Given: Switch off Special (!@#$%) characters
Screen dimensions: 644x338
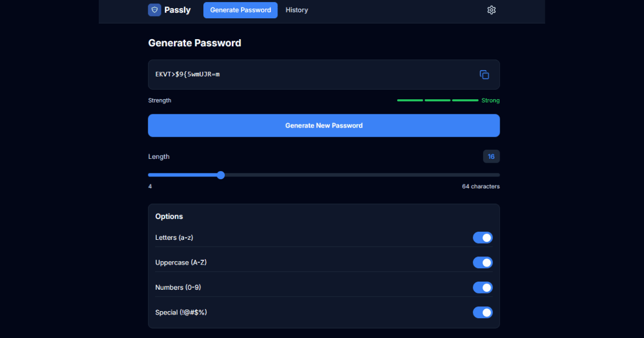Looking at the screenshot, I should click(482, 312).
